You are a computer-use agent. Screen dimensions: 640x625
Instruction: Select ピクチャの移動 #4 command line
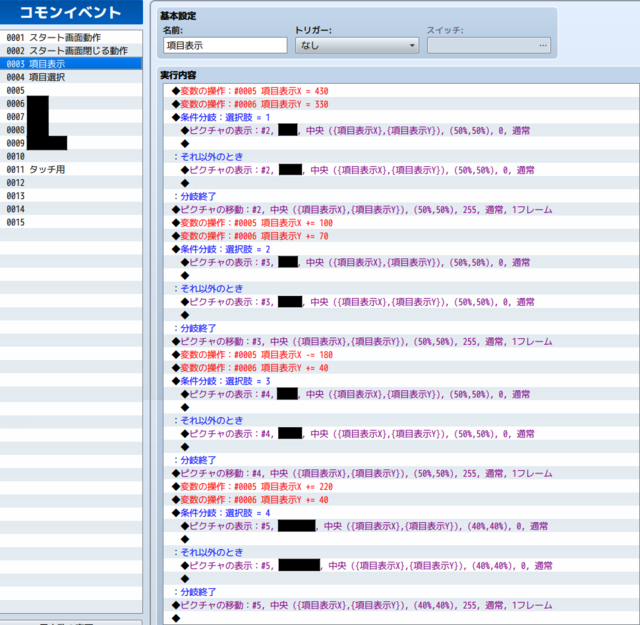pos(402,473)
